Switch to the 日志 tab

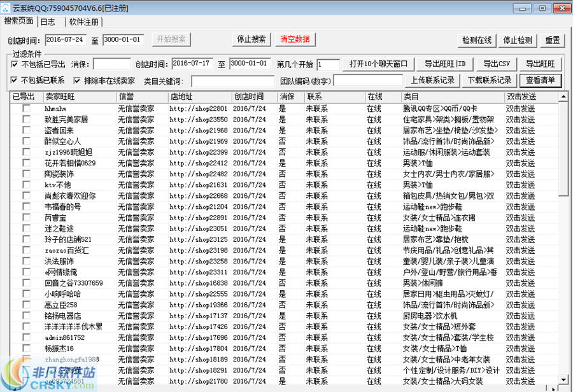pyautogui.click(x=46, y=21)
